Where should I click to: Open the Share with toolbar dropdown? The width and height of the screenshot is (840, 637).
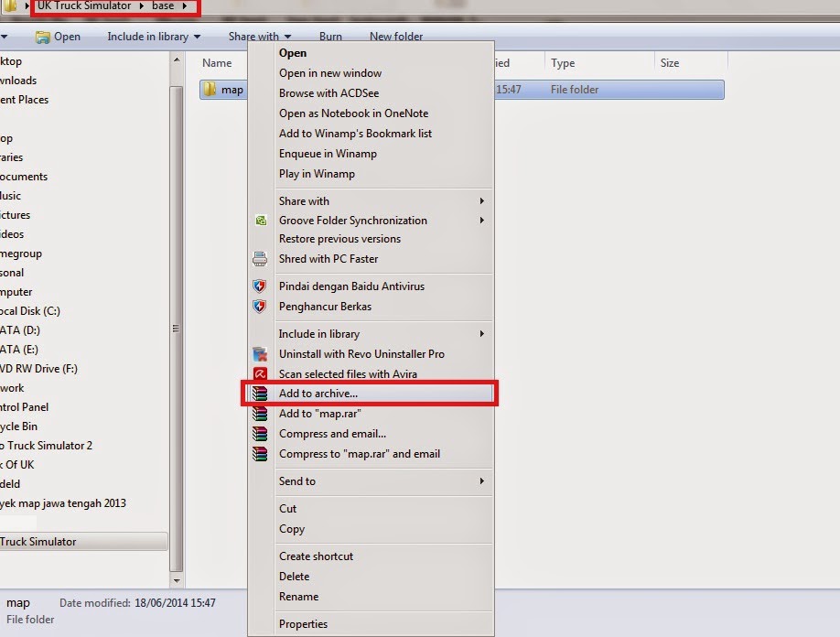pyautogui.click(x=287, y=37)
